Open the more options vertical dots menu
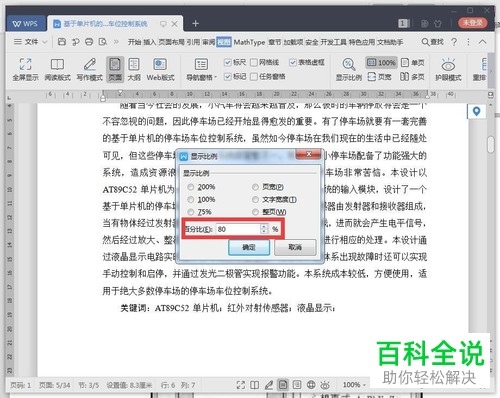Image resolution: width=500 pixels, height=398 pixels. 469,42
